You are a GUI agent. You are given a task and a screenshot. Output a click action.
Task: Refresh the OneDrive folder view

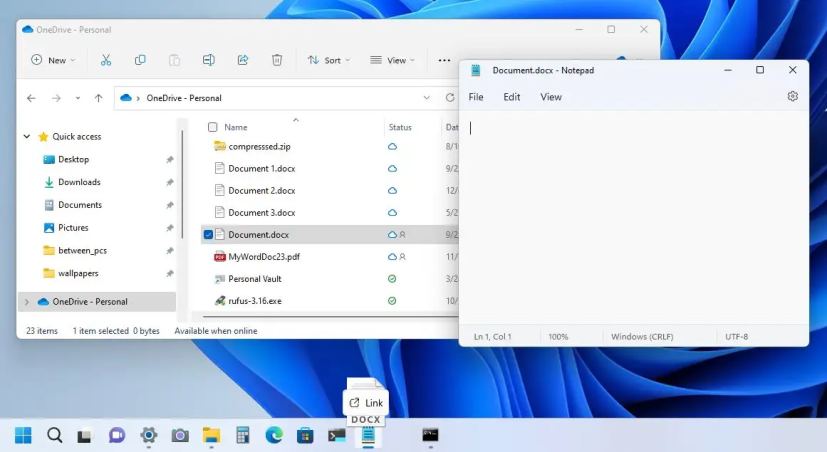[449, 98]
